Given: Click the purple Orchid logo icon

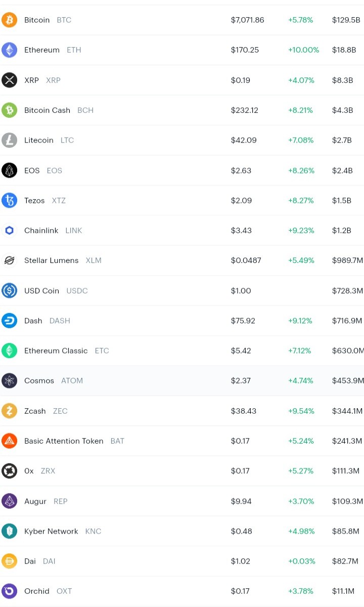Looking at the screenshot, I should 9,591.
